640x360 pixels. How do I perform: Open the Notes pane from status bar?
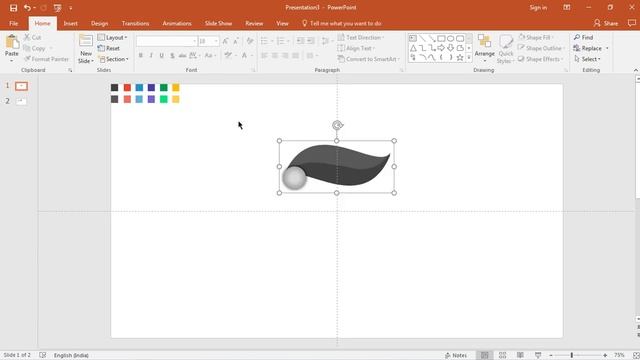tap(456, 355)
